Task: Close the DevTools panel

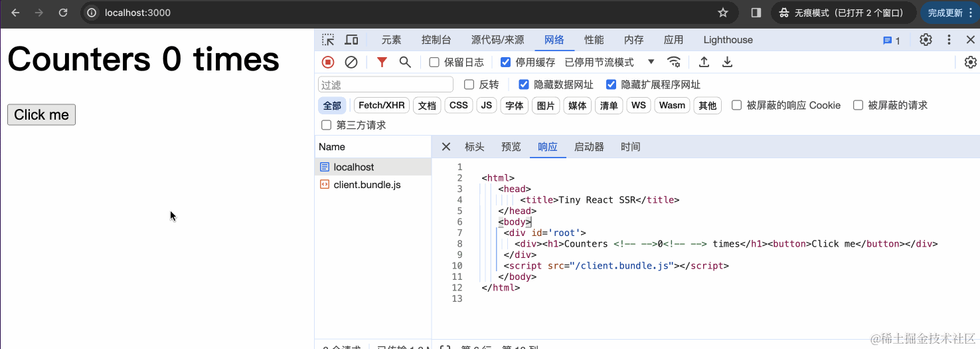Action: [970, 40]
